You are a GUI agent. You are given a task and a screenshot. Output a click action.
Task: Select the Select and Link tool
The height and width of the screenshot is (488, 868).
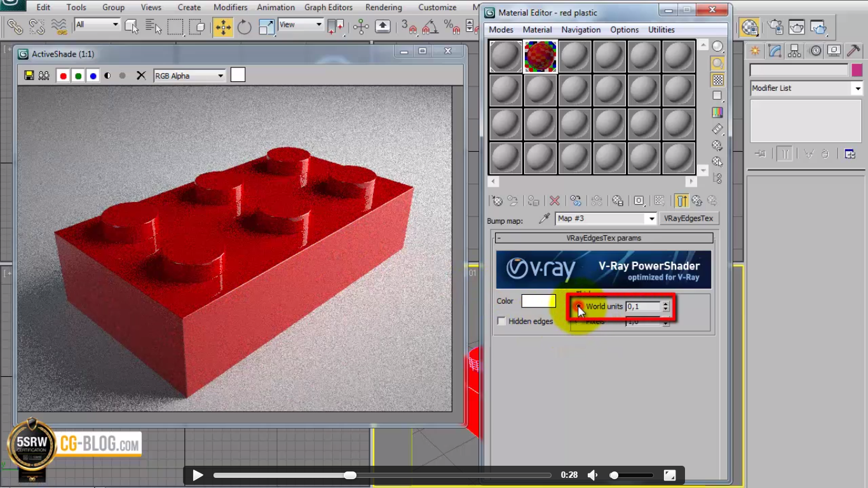[x=15, y=27]
